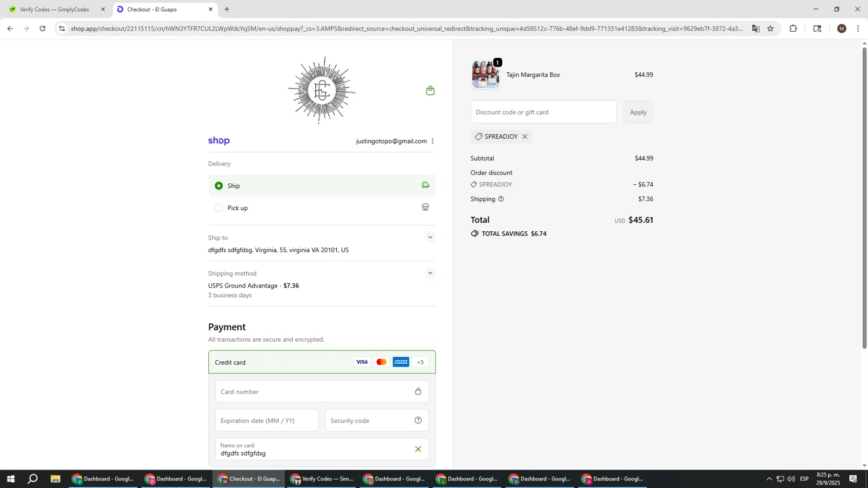View site information icon in address bar

(x=62, y=28)
